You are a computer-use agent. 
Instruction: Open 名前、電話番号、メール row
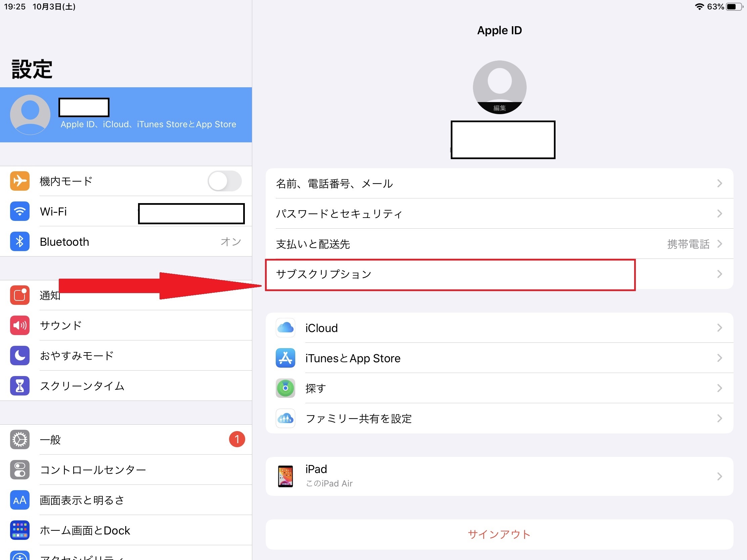(499, 183)
